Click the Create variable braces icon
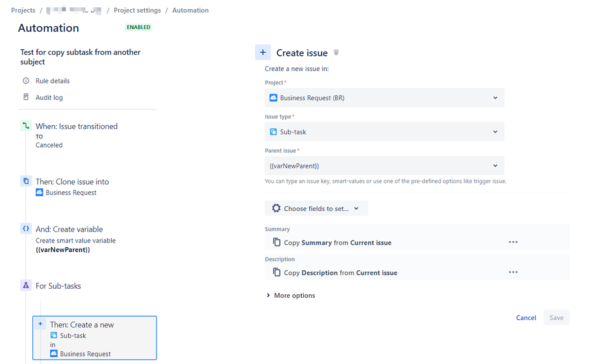Viewport: 607px width, 364px height. coord(26,228)
